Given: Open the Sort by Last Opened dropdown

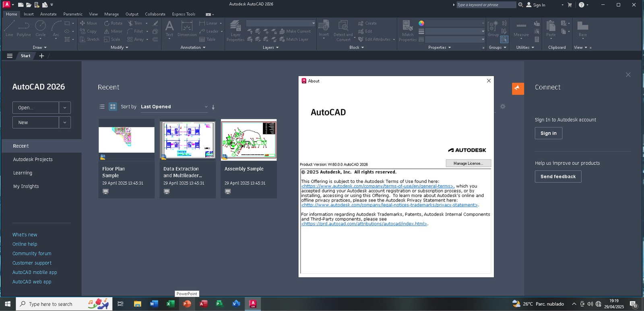Looking at the screenshot, I should (174, 107).
